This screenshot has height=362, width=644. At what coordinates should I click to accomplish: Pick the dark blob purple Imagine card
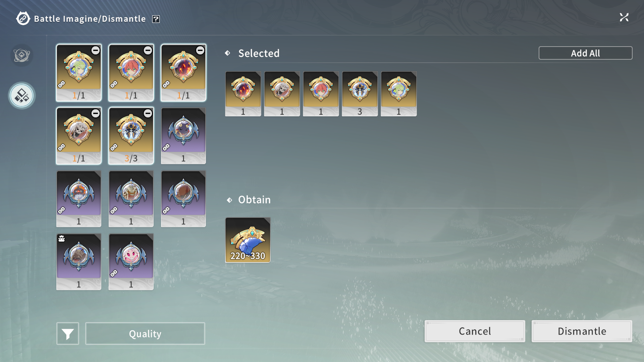coord(183,136)
